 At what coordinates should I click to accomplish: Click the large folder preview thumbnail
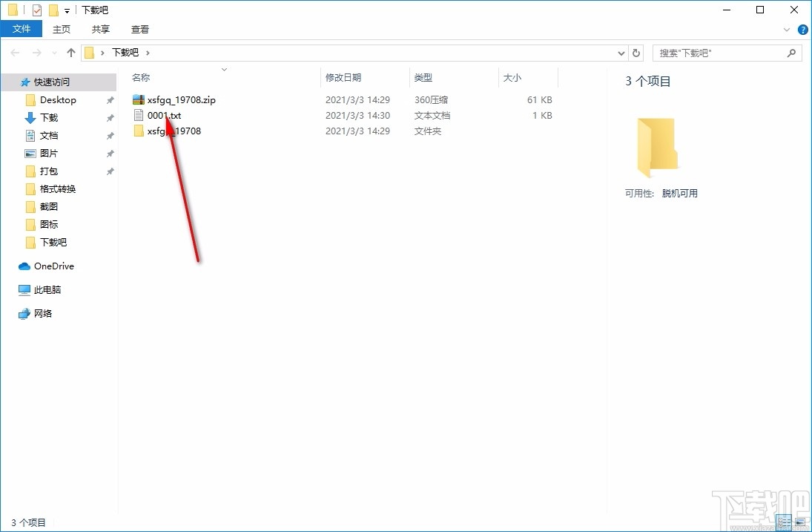tap(656, 147)
